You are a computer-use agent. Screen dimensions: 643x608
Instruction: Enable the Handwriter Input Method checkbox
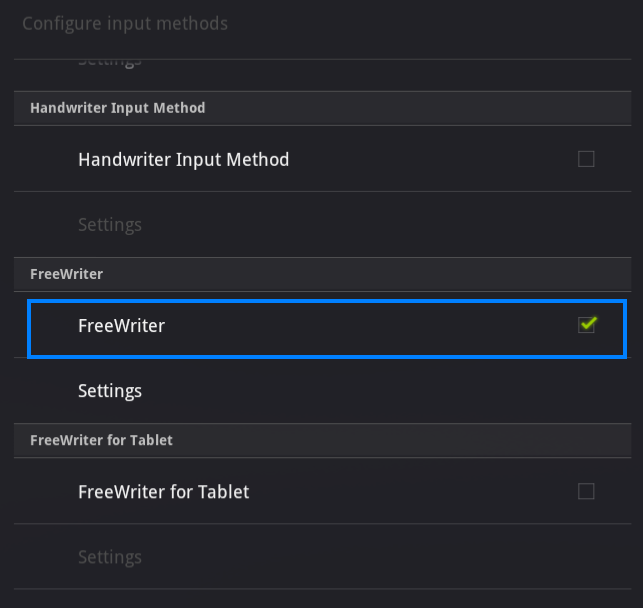pos(586,159)
